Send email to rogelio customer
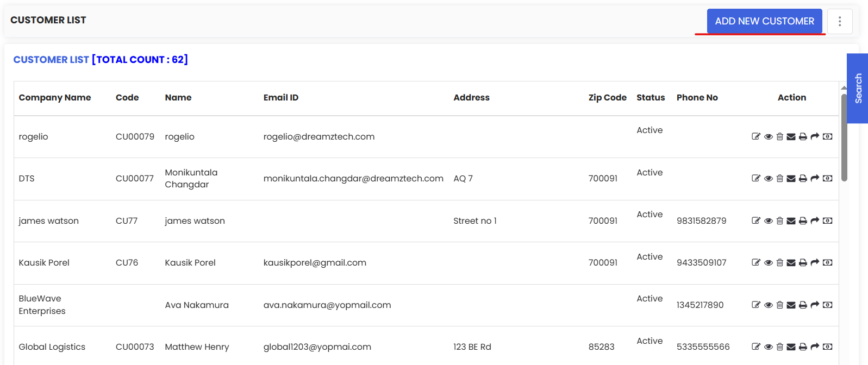868x365 pixels. click(x=791, y=137)
